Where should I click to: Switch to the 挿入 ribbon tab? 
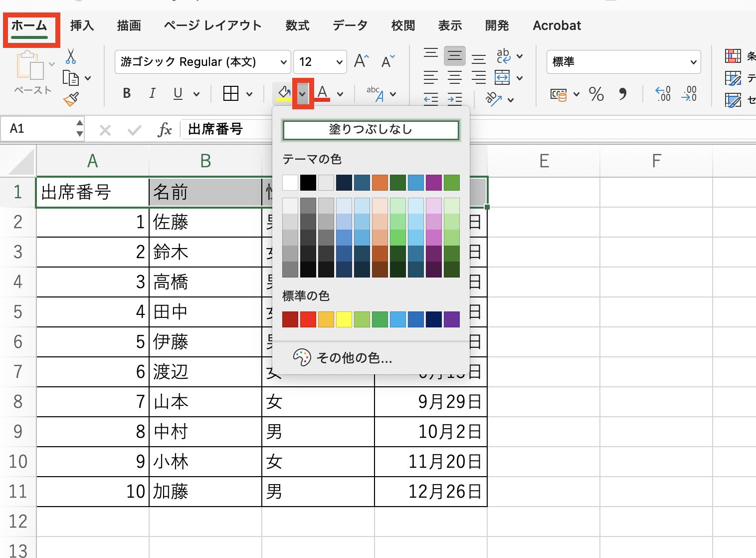tap(81, 25)
